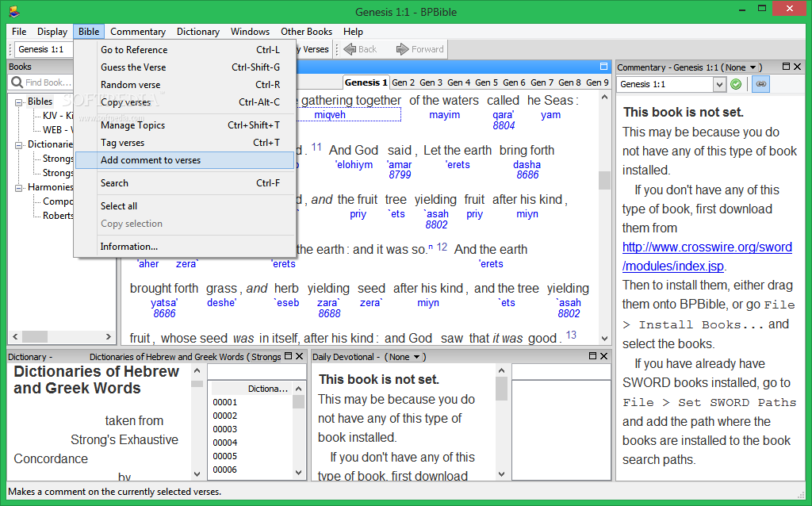This screenshot has width=812, height=506.
Task: Click in the Genesis 1:1 reference field on toolbar
Action: coord(44,49)
